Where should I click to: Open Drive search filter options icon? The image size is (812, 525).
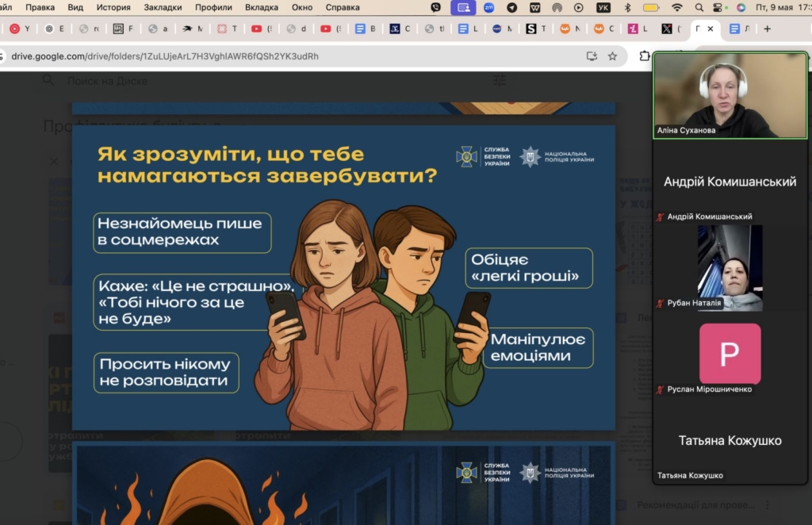[x=500, y=80]
